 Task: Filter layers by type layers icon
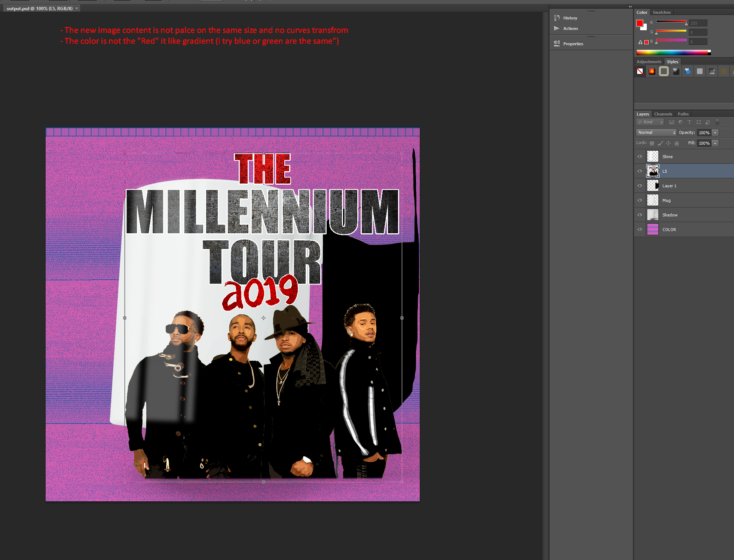pos(689,122)
